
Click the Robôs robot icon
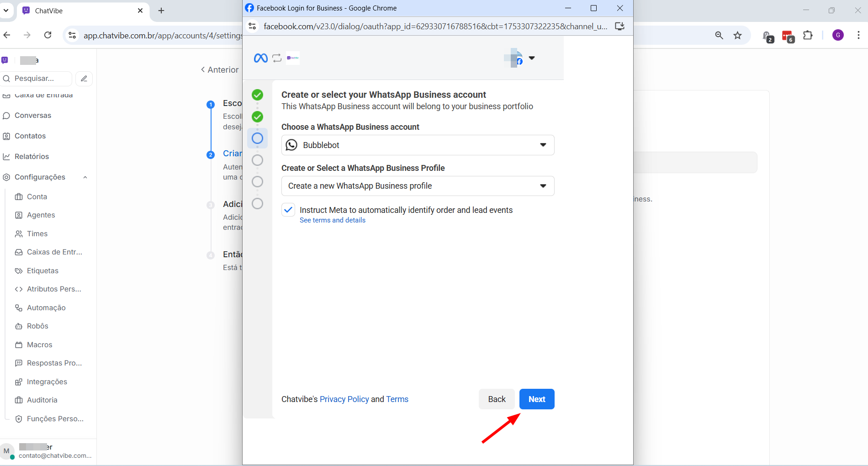(19, 326)
